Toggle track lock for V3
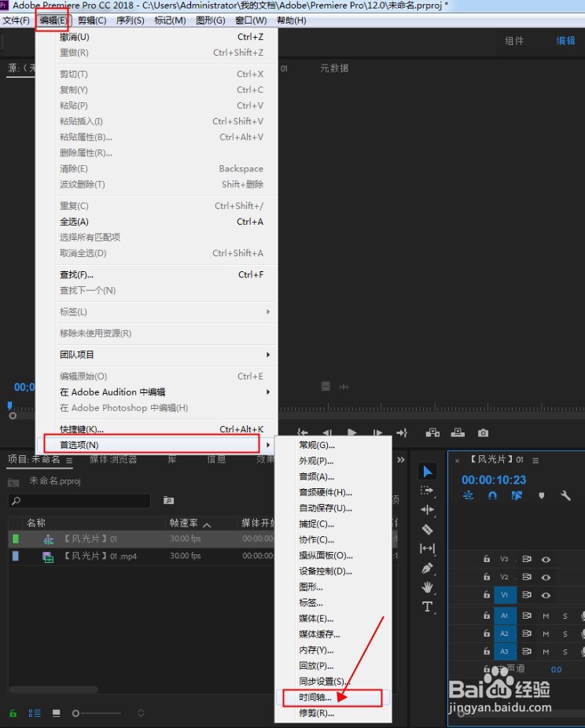This screenshot has height=728, width=585. (x=487, y=559)
